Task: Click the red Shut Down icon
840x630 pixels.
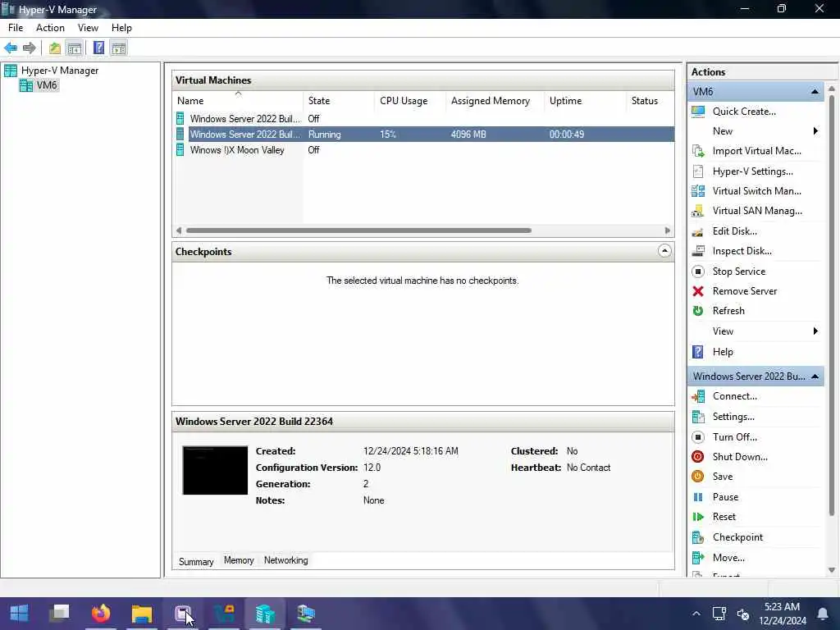Action: tap(698, 457)
